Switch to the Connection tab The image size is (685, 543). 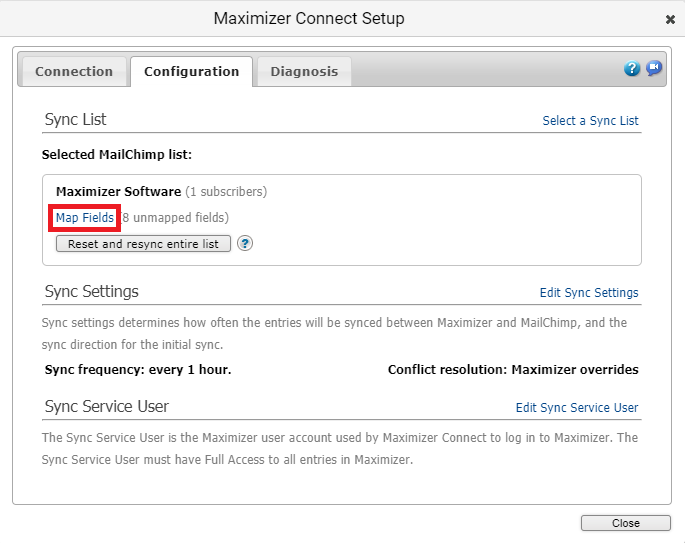coord(74,71)
